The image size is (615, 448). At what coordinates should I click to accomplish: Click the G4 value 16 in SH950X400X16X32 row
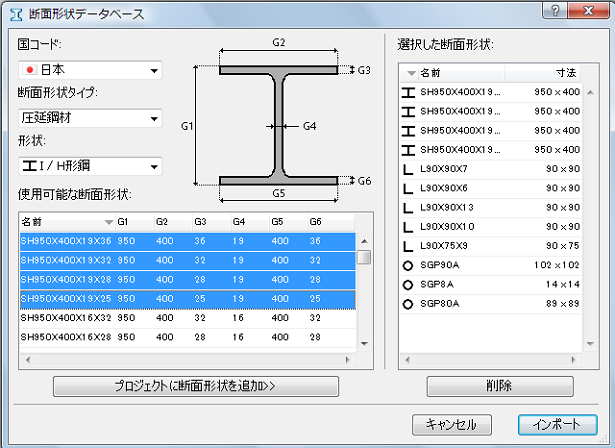238,318
